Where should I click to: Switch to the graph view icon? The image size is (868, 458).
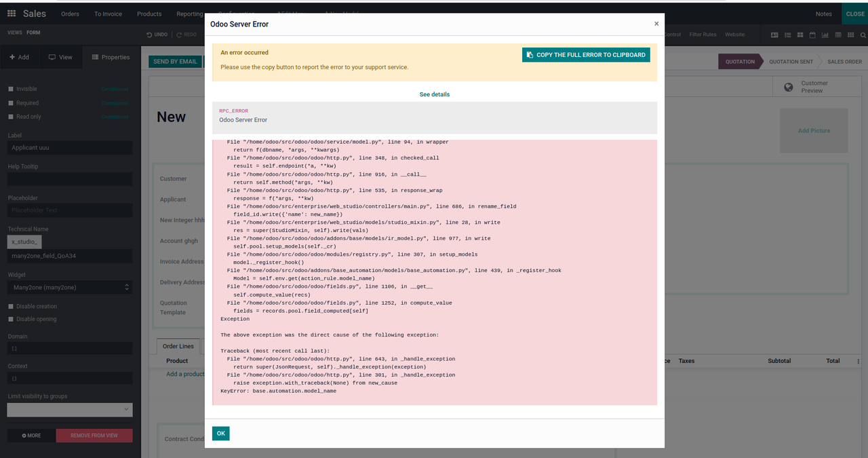pyautogui.click(x=825, y=35)
